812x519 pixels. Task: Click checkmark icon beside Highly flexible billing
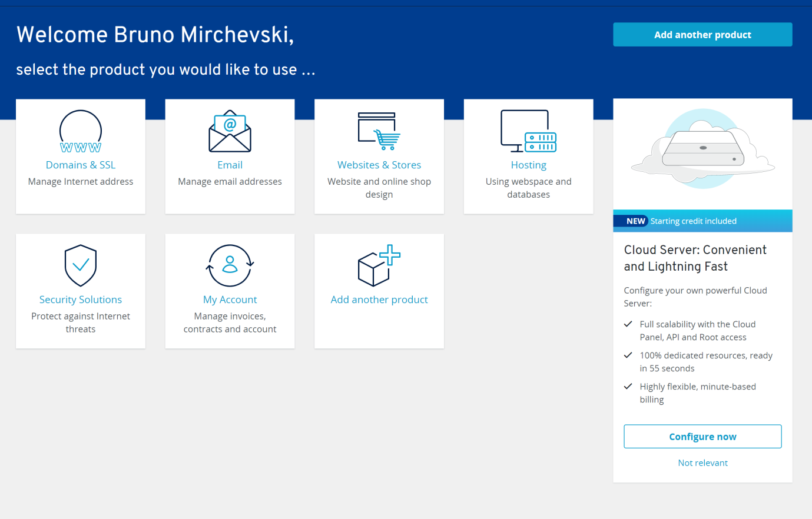[628, 387]
